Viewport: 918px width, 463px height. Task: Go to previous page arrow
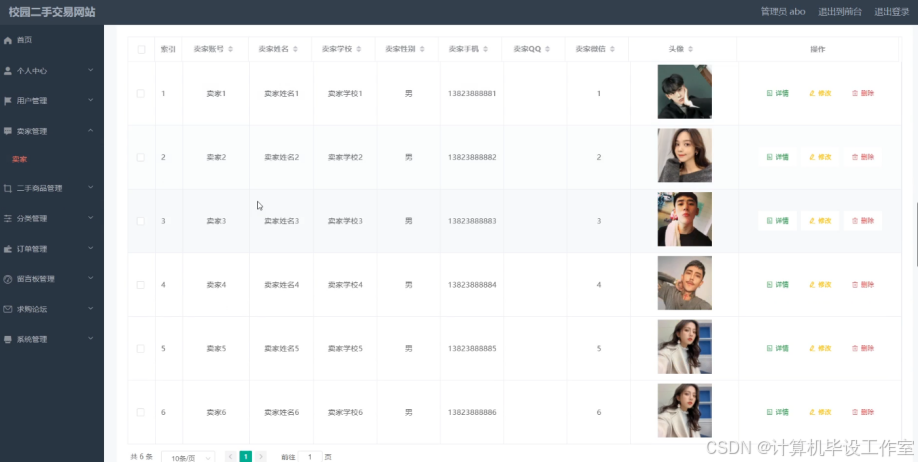231,457
